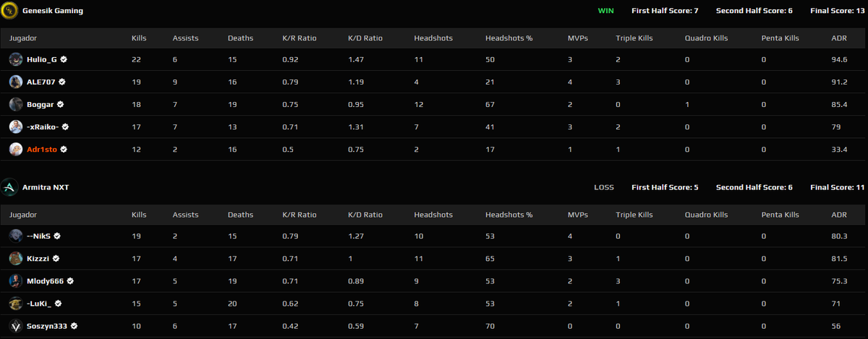The image size is (868, 339).
Task: Click verified badge next to Adr1sto
Action: (x=64, y=150)
